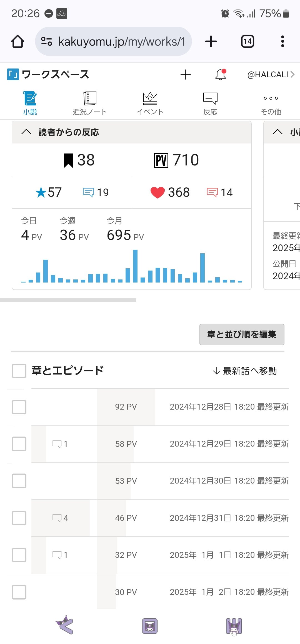
Task: Switch to the 近況ノート tab
Action: pos(90,103)
